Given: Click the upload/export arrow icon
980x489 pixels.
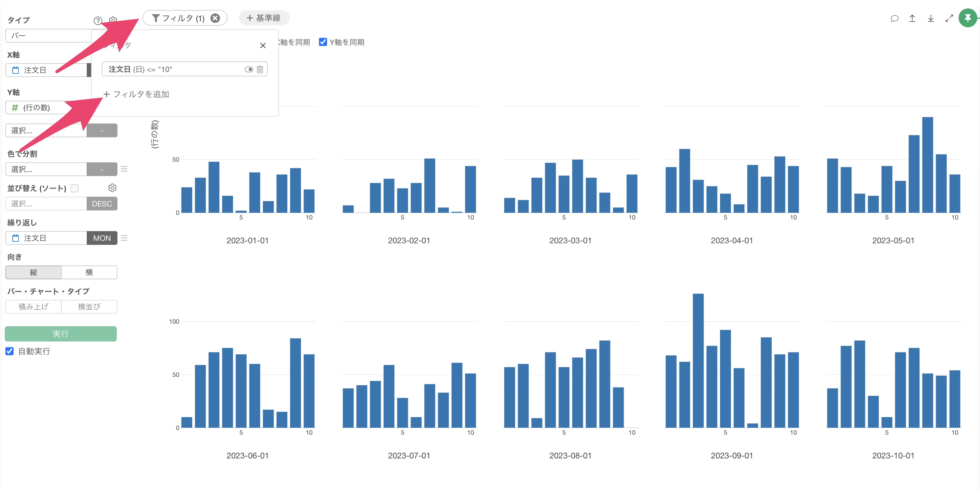Looking at the screenshot, I should (x=912, y=18).
